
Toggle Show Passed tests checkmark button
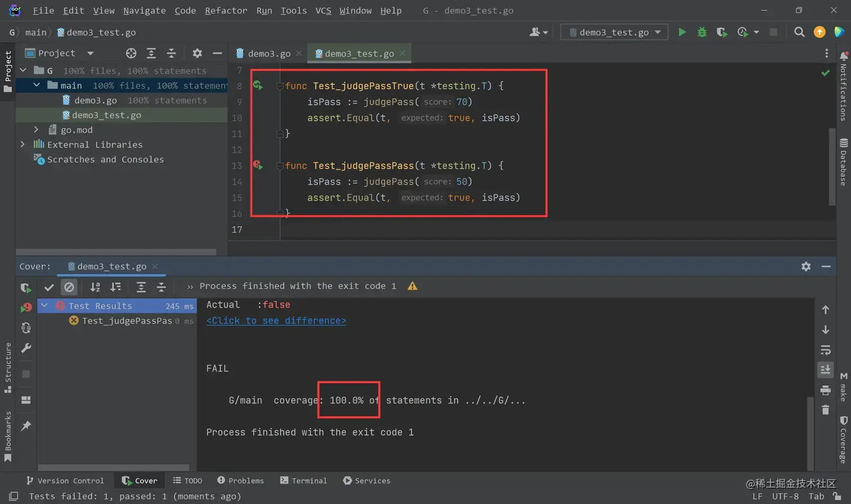click(49, 287)
